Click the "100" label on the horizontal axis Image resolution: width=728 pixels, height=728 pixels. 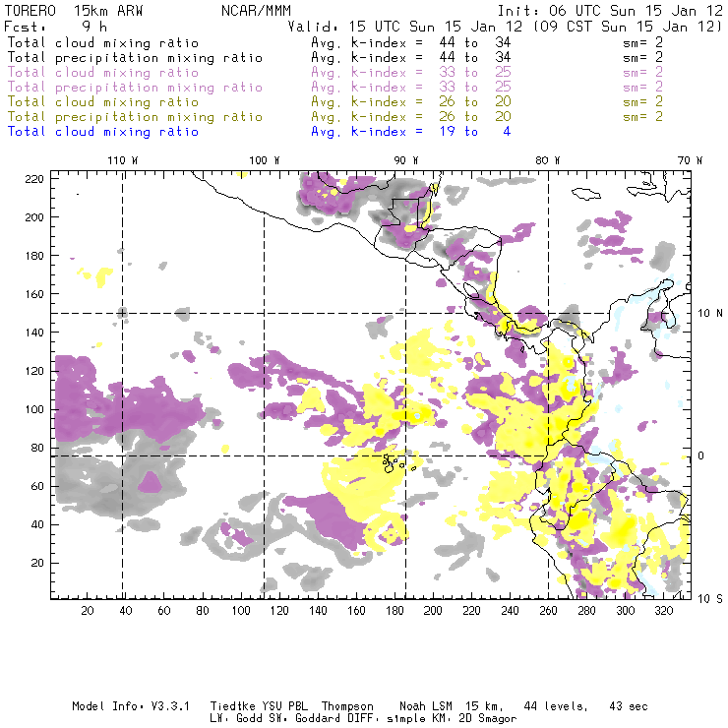coord(241,611)
